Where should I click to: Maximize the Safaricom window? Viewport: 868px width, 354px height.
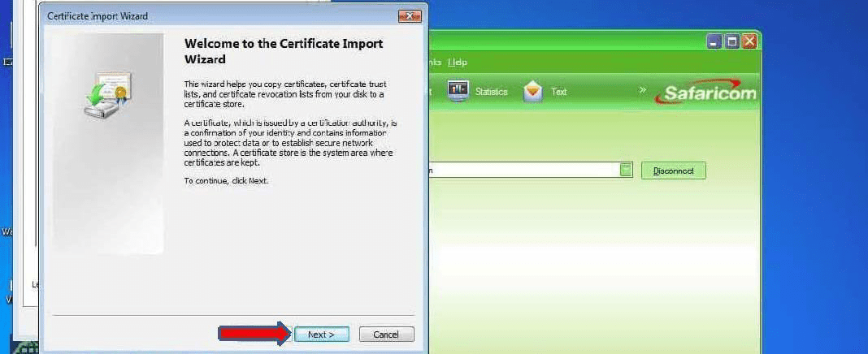pos(731,41)
